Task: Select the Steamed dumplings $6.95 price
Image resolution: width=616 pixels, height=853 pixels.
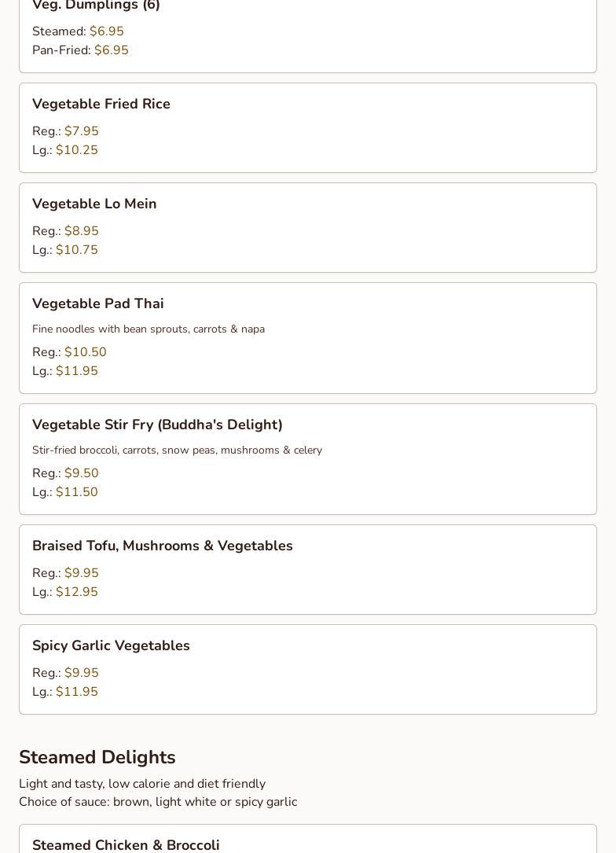Action: point(107,31)
